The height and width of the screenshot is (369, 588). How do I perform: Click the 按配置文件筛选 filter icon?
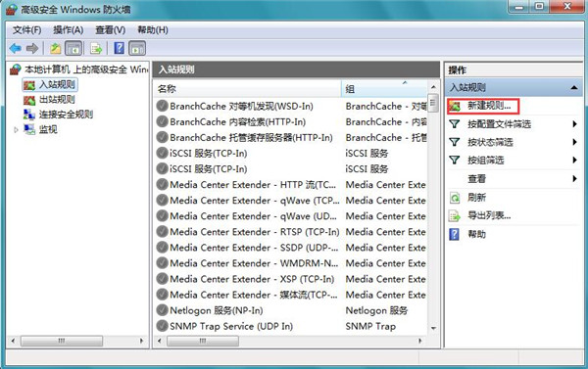pyautogui.click(x=455, y=124)
